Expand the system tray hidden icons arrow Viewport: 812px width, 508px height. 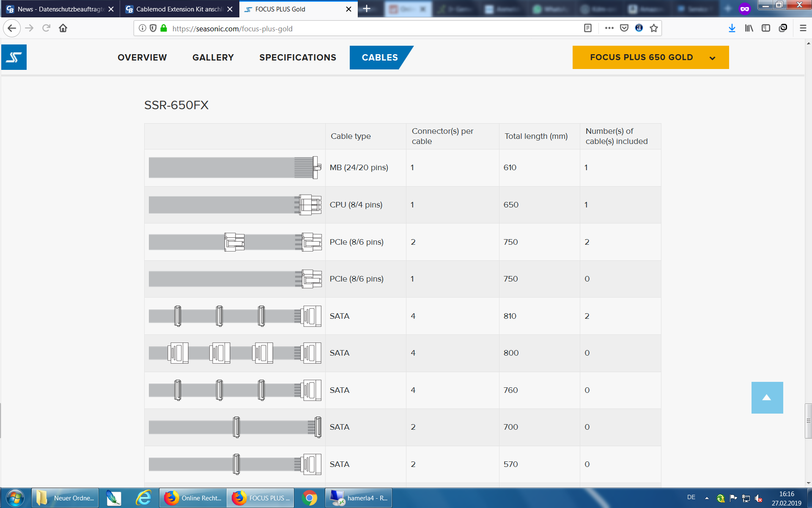coord(706,498)
